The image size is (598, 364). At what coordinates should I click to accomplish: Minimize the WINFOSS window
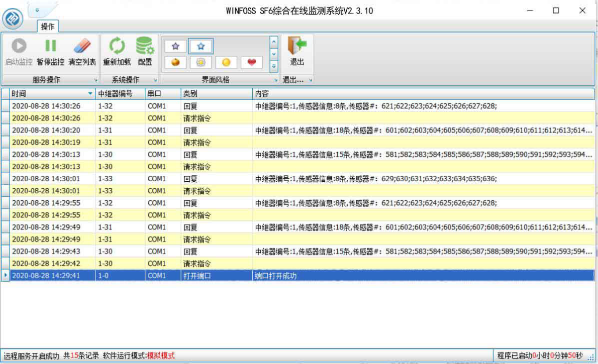click(530, 11)
